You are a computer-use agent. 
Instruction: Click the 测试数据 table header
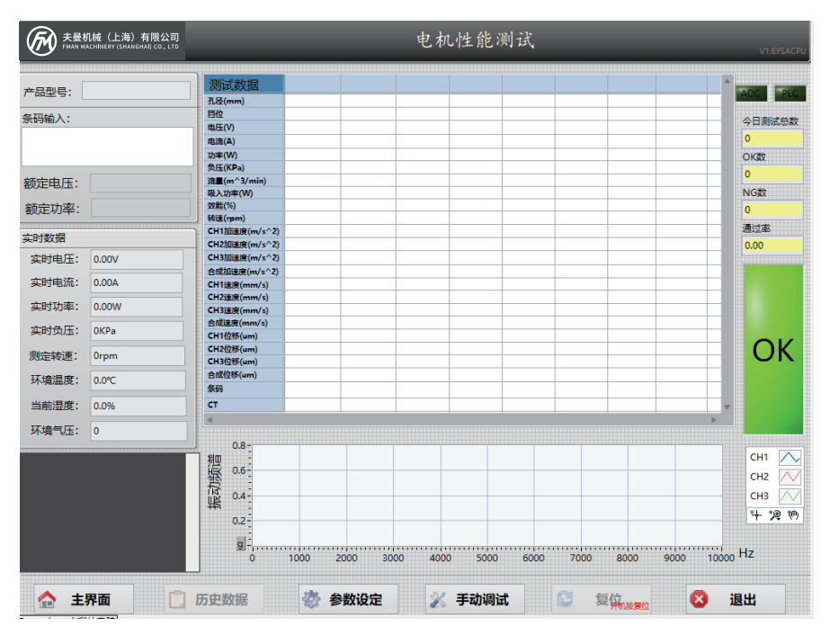244,85
